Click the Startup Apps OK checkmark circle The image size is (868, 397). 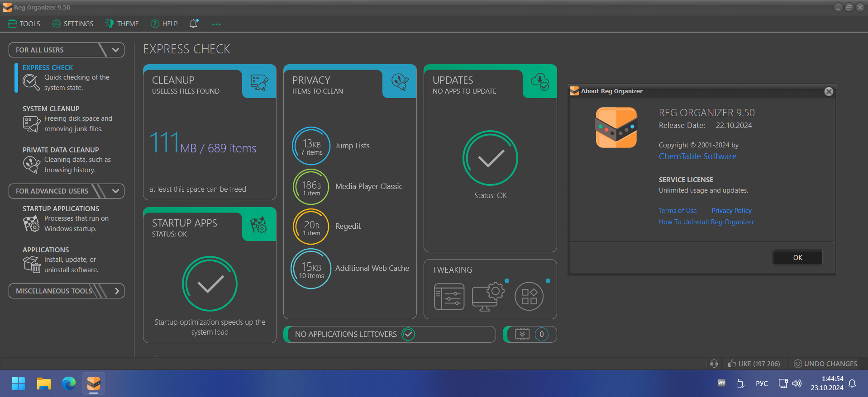pos(210,284)
